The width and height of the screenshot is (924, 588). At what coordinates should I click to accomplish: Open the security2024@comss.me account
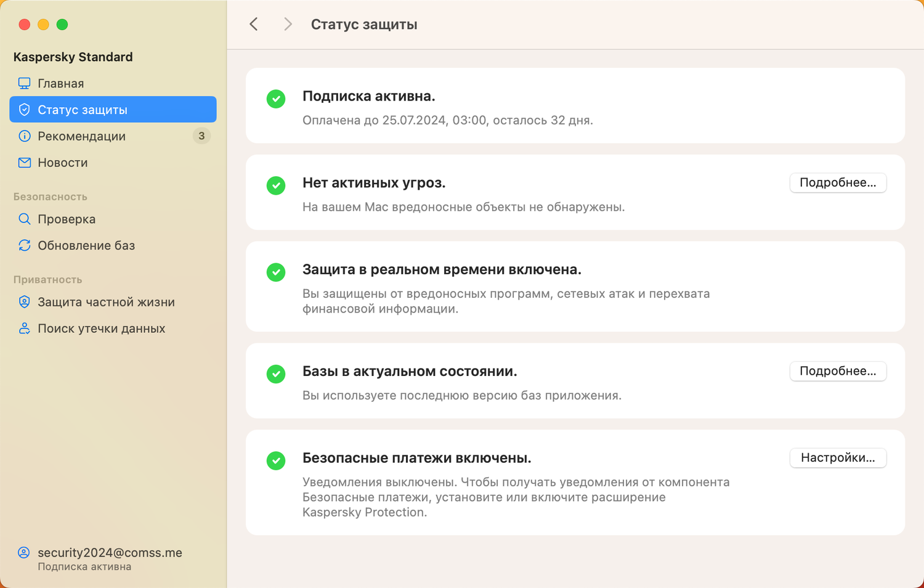110,553
